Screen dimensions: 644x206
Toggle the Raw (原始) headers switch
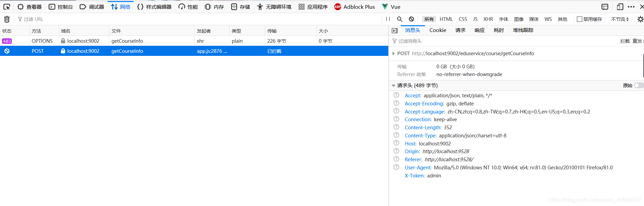pos(639,85)
